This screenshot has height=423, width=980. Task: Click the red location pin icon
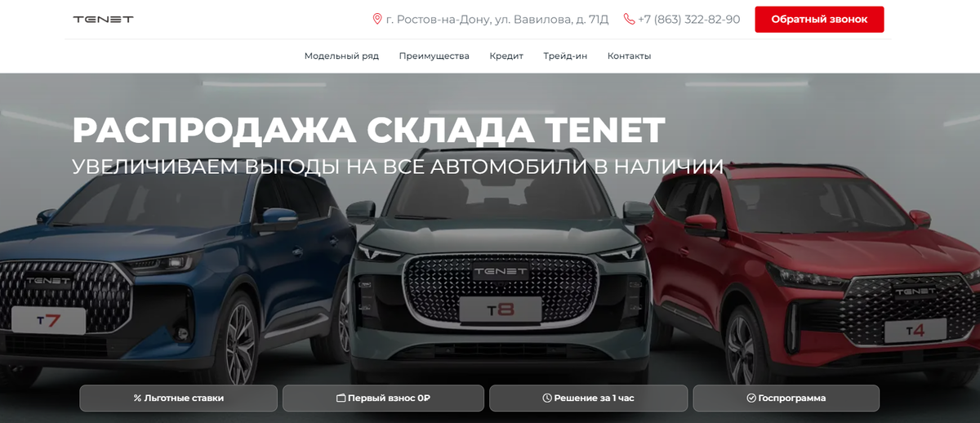(376, 19)
